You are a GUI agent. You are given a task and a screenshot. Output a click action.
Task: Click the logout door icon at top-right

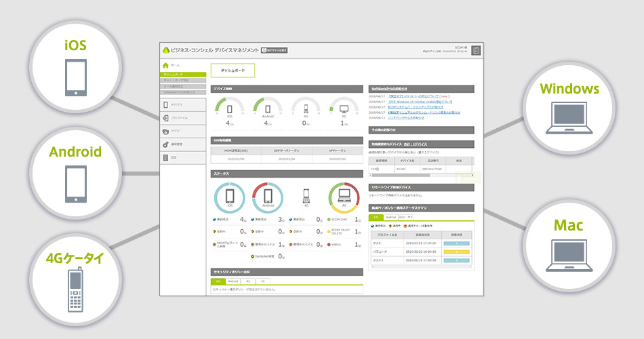476,51
